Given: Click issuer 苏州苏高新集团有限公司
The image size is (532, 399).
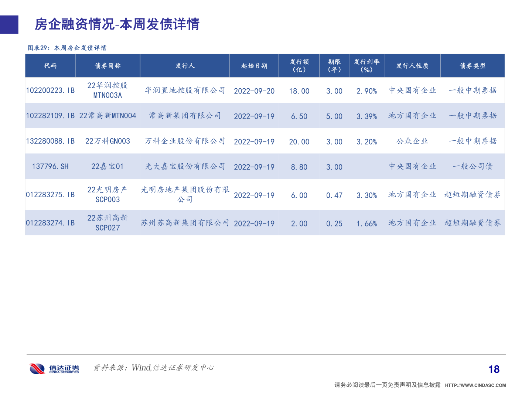Looking at the screenshot, I should 185,223.
